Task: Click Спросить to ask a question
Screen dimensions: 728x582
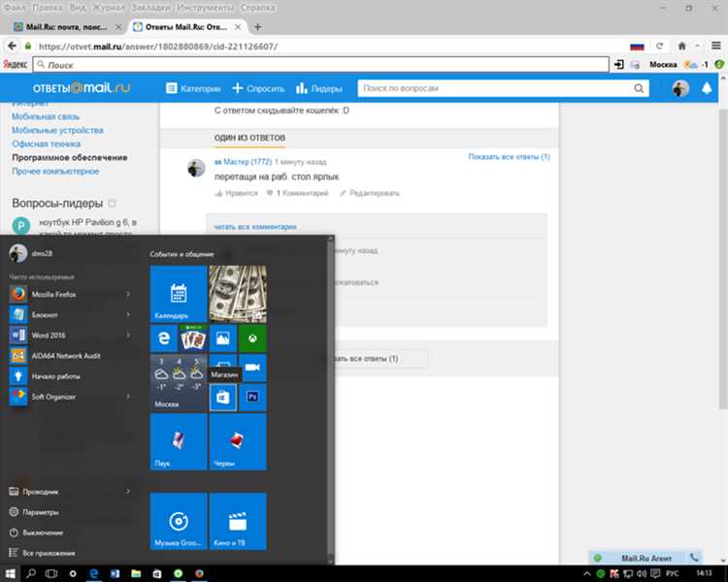Action: (x=258, y=88)
